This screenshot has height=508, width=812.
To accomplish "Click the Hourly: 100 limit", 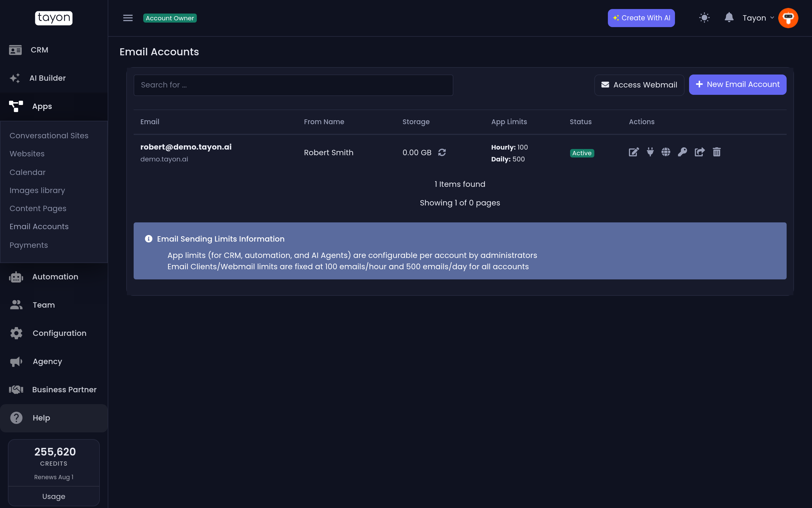I will [x=509, y=148].
